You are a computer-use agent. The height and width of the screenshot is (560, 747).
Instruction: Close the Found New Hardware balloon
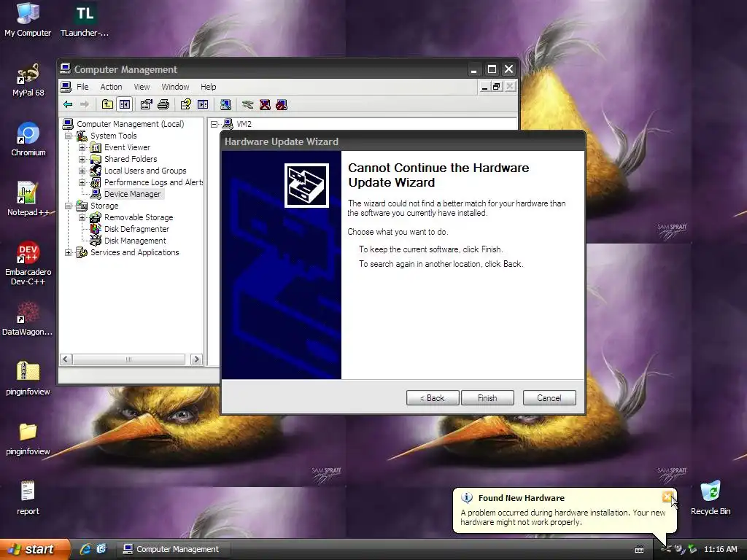[667, 497]
